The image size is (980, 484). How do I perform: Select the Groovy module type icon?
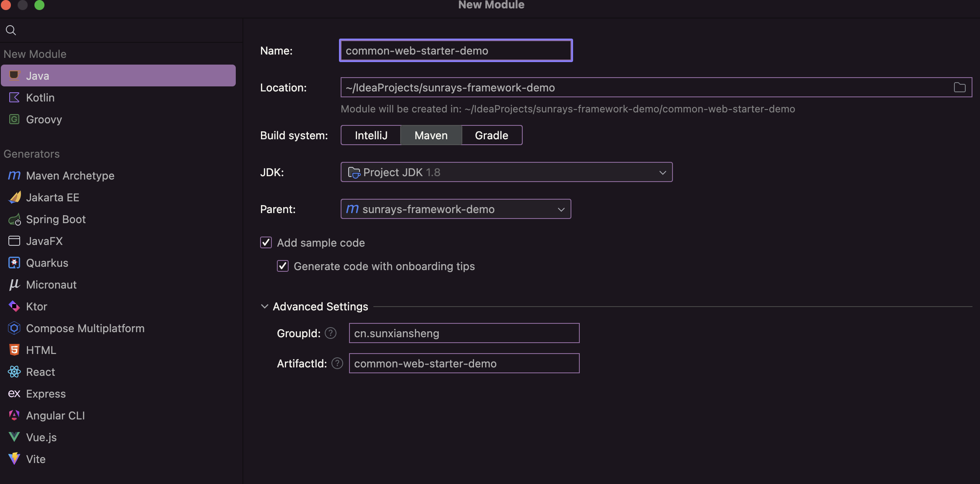point(14,119)
